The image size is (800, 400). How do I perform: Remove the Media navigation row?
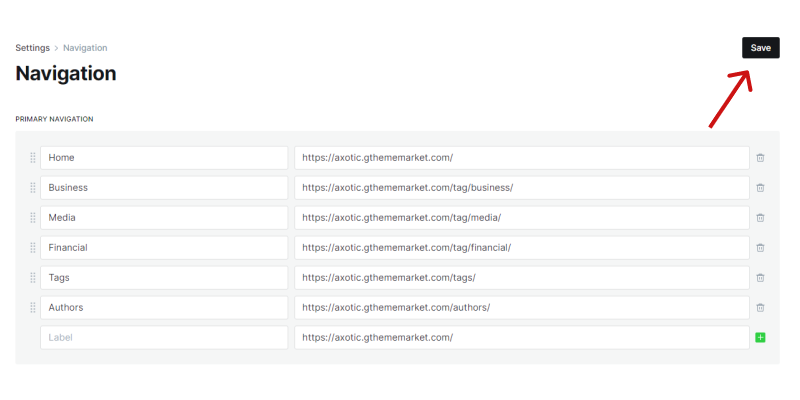coord(760,218)
